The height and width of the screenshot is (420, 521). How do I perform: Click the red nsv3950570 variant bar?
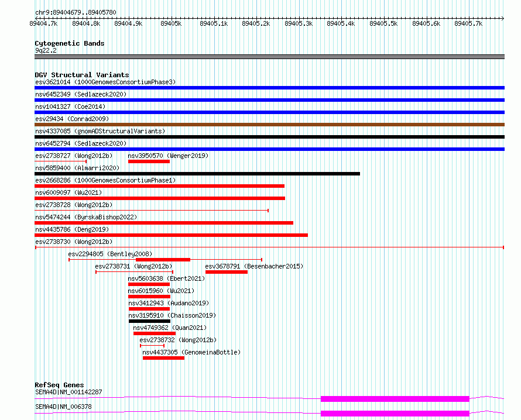point(149,161)
